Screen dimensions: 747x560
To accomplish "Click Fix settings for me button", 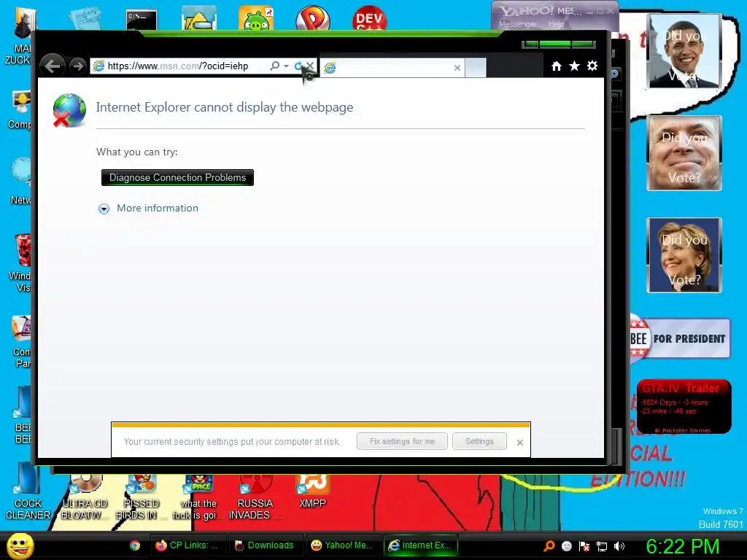I will 402,441.
